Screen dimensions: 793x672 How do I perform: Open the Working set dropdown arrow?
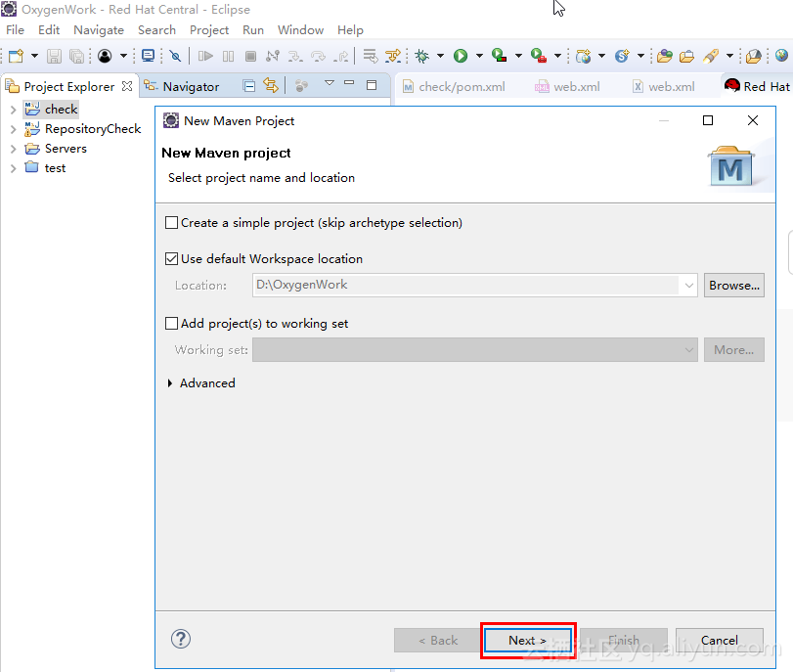688,349
